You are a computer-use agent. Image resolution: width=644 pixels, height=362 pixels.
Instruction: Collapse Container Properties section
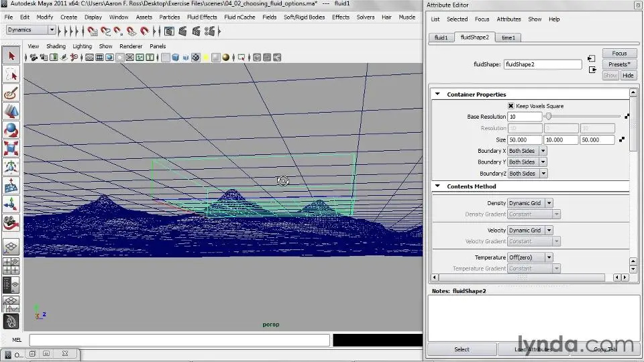tap(438, 94)
